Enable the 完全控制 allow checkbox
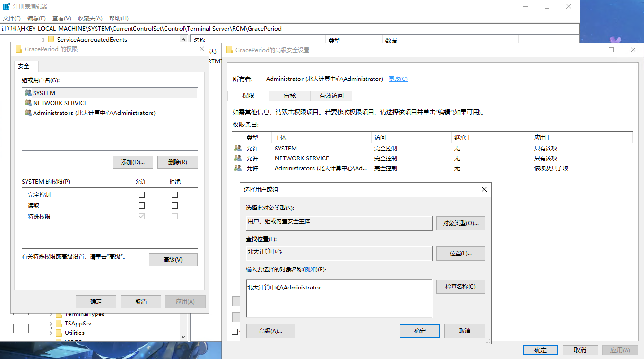The image size is (644, 359). 141,195
